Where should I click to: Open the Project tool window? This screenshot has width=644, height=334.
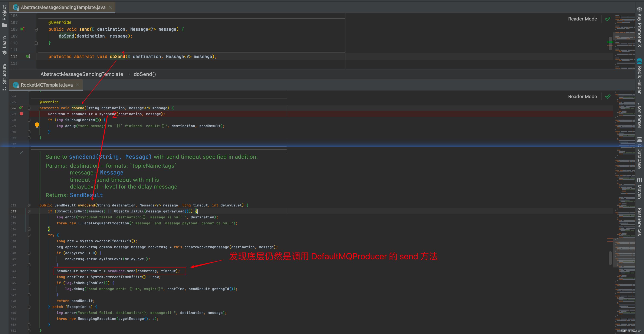click(x=4, y=16)
